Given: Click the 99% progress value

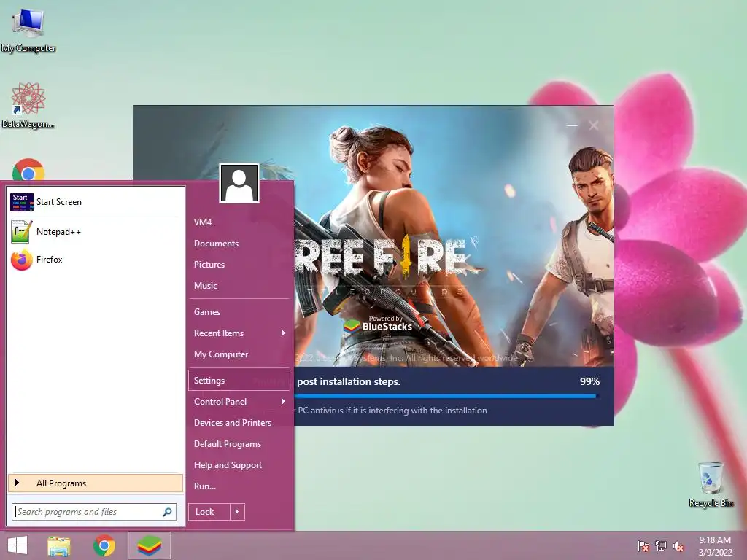Looking at the screenshot, I should point(589,381).
